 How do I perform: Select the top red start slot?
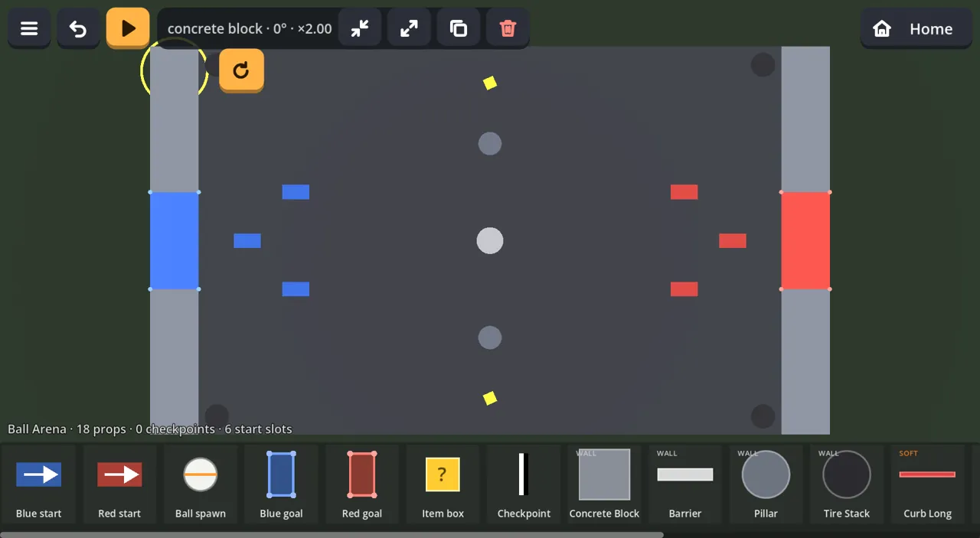click(684, 192)
